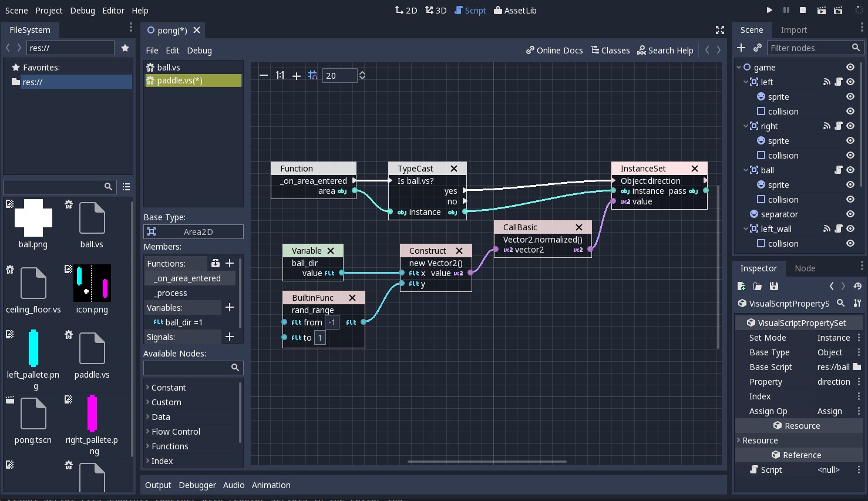Click the signal connection icon next to left node
868x501 pixels.
(x=827, y=82)
